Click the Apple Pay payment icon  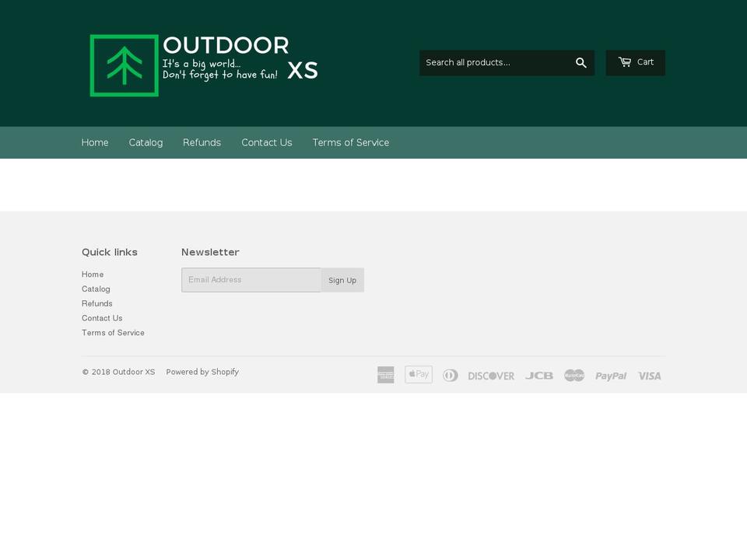coord(419,374)
